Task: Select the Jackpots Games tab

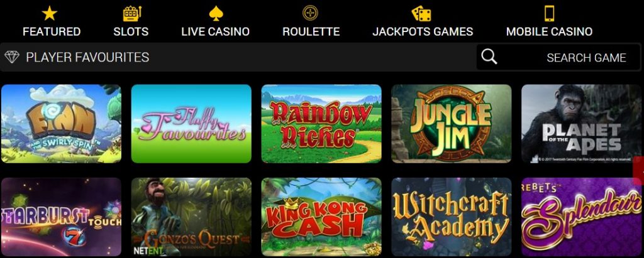Action: tap(423, 31)
